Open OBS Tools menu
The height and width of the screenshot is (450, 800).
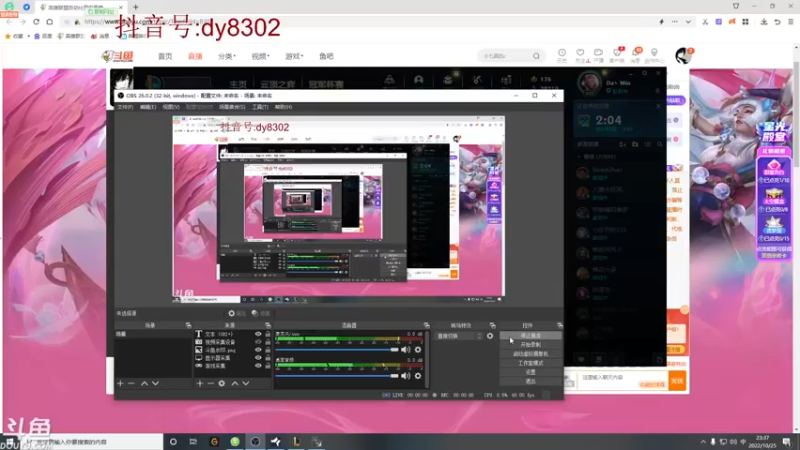tap(260, 107)
